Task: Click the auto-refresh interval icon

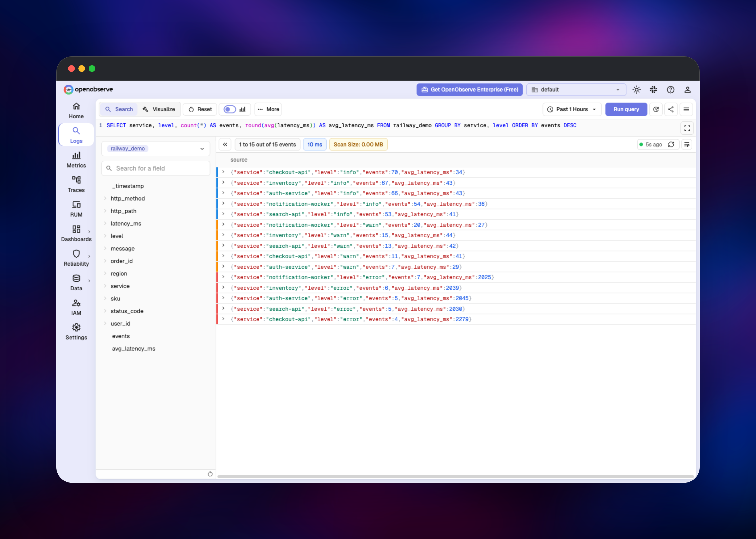Action: (656, 109)
